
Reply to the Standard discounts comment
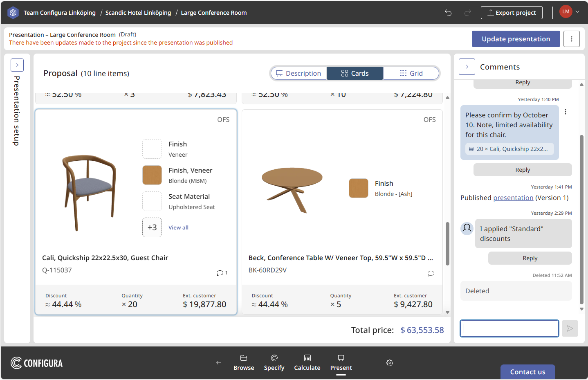(x=530, y=258)
